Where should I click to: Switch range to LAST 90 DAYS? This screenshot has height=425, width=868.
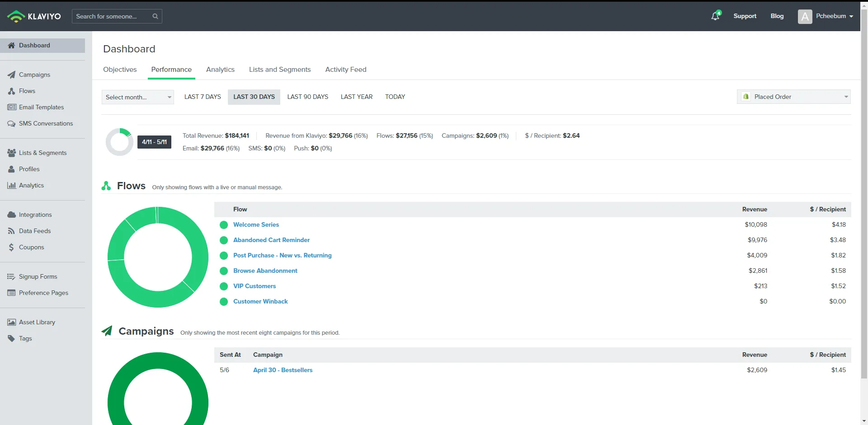click(x=307, y=97)
